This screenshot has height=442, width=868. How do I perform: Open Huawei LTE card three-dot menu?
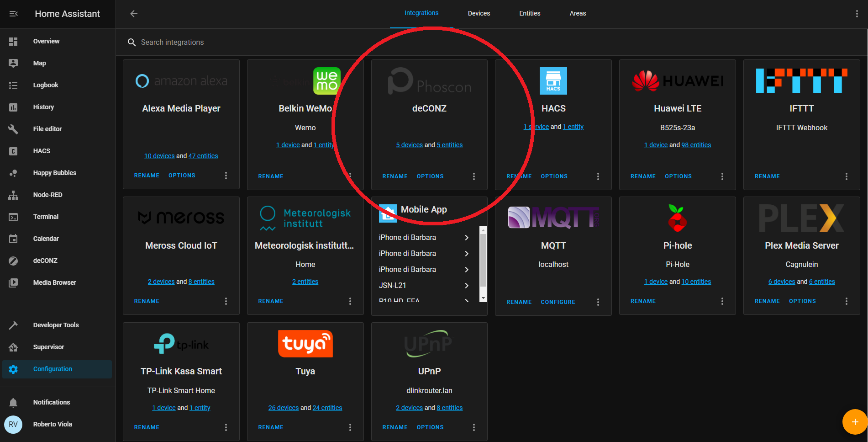click(x=722, y=176)
